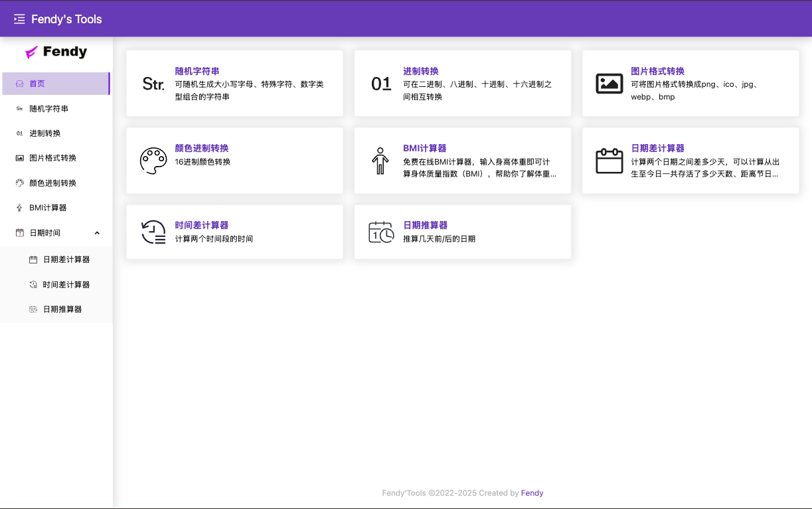Click the person icon on BMI计算器 card
812x509 pixels.
(x=380, y=161)
